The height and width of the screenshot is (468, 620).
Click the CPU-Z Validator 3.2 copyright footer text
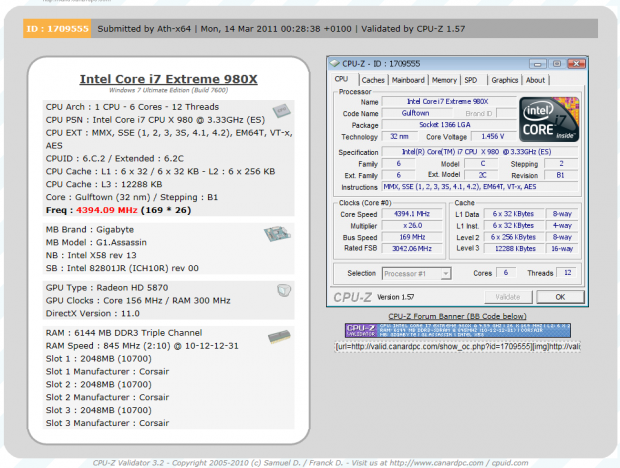pyautogui.click(x=310, y=463)
